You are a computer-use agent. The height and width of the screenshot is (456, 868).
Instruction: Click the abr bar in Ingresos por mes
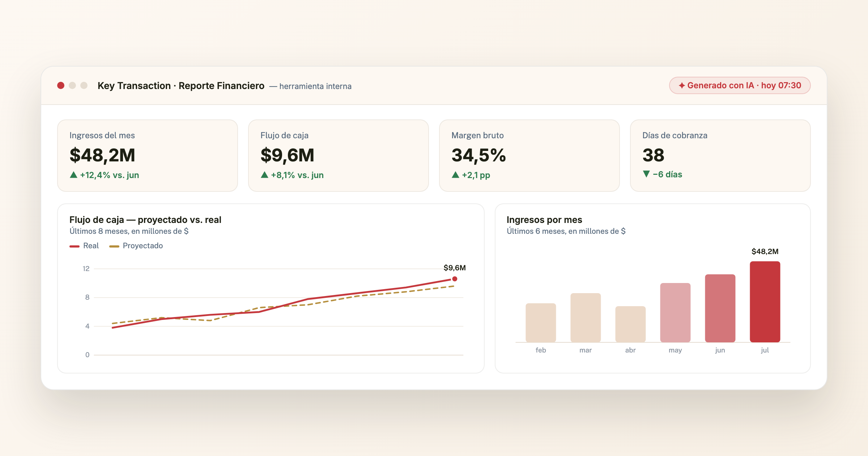click(x=630, y=324)
